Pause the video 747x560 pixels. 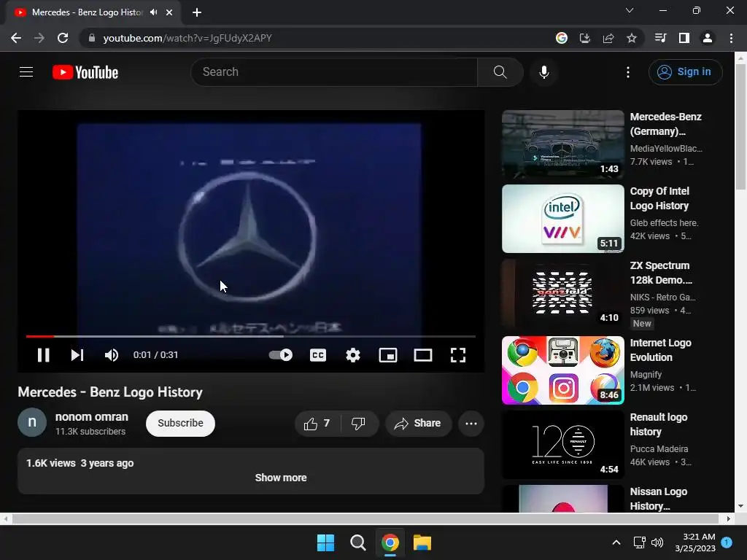coord(43,355)
